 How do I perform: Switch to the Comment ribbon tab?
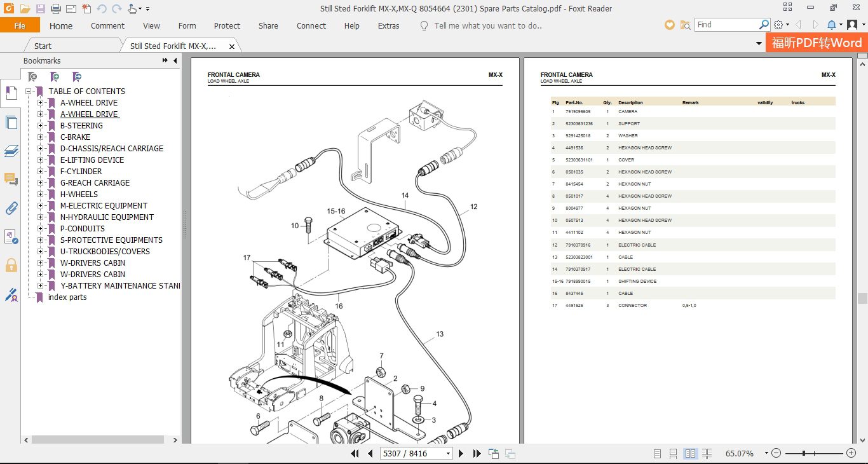pyautogui.click(x=107, y=25)
